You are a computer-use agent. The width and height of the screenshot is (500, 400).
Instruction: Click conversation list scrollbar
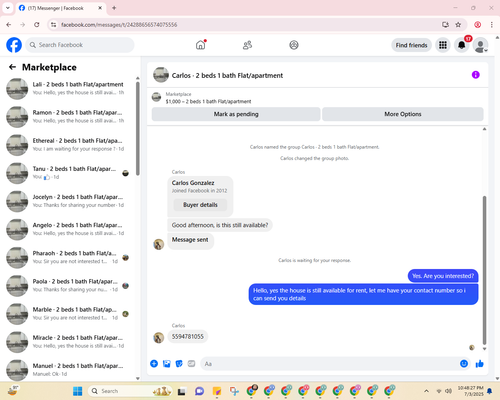click(138, 128)
